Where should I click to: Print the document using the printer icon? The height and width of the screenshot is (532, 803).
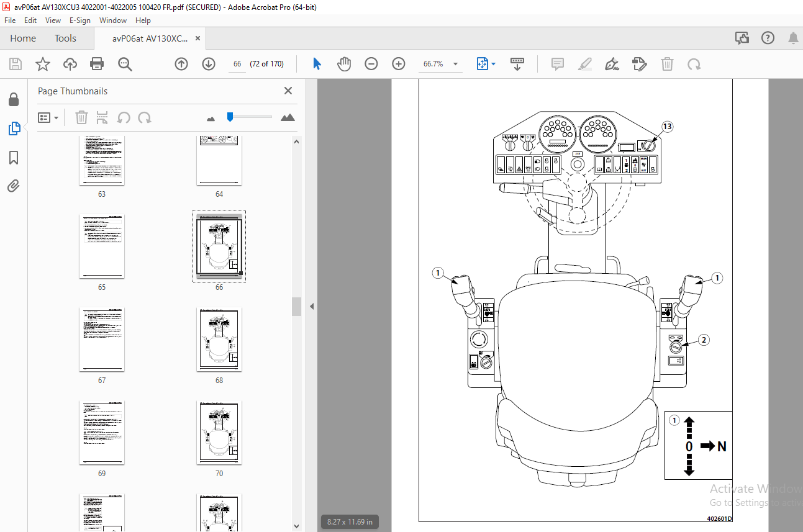click(97, 64)
